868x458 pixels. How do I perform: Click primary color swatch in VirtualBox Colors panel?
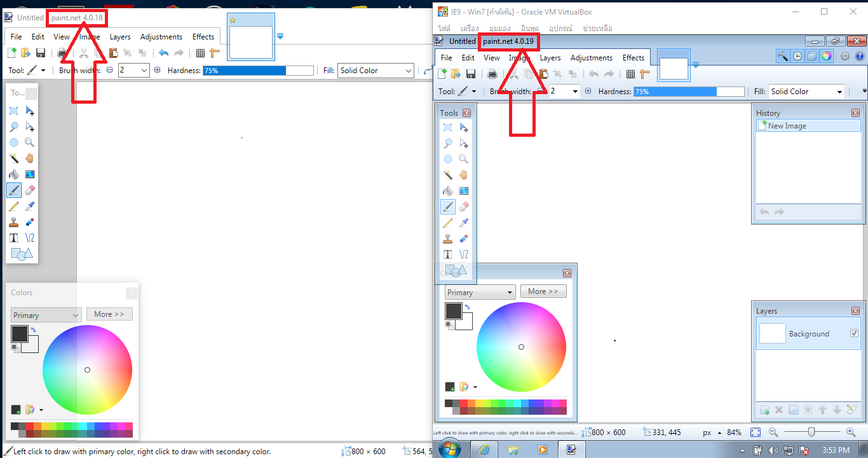coord(453,310)
